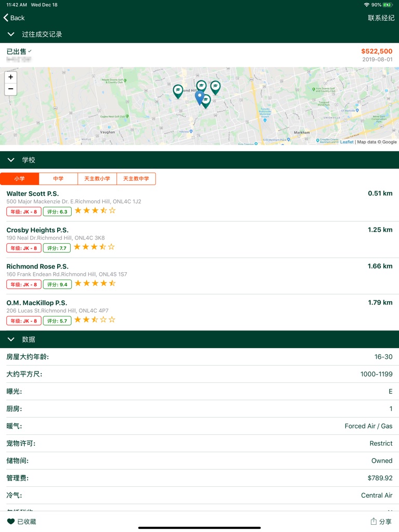Viewport: 399px width, 532px height.
Task: Tap the 已出售 sold status label
Action: click(x=16, y=51)
